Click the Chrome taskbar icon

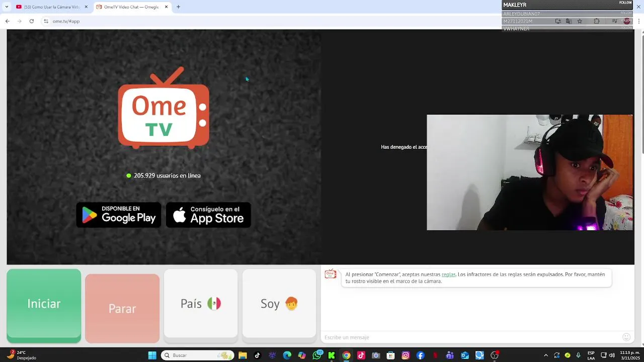(x=346, y=355)
